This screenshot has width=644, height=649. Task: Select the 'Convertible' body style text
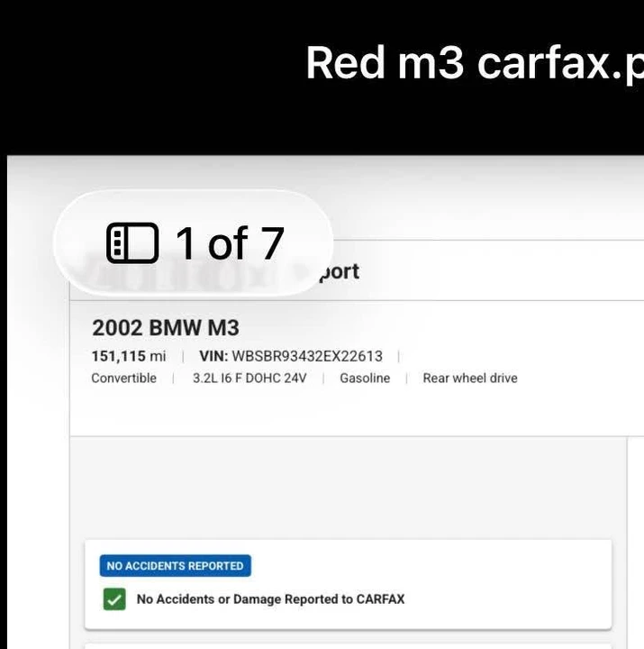[123, 378]
